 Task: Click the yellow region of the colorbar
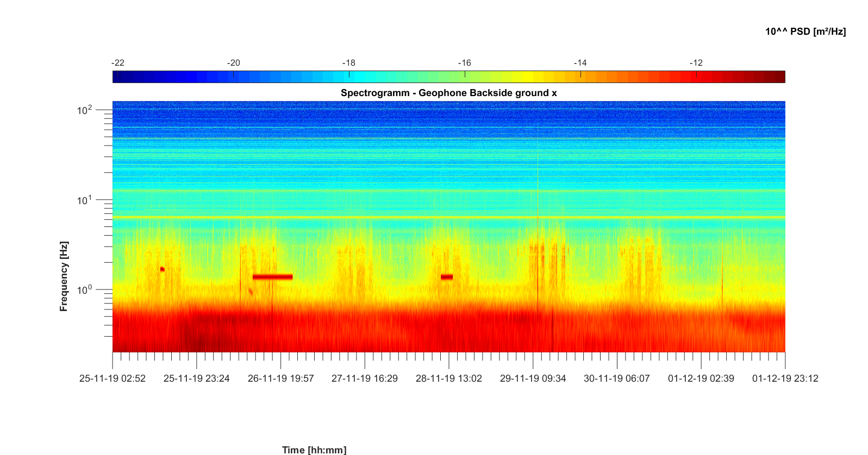click(x=530, y=77)
